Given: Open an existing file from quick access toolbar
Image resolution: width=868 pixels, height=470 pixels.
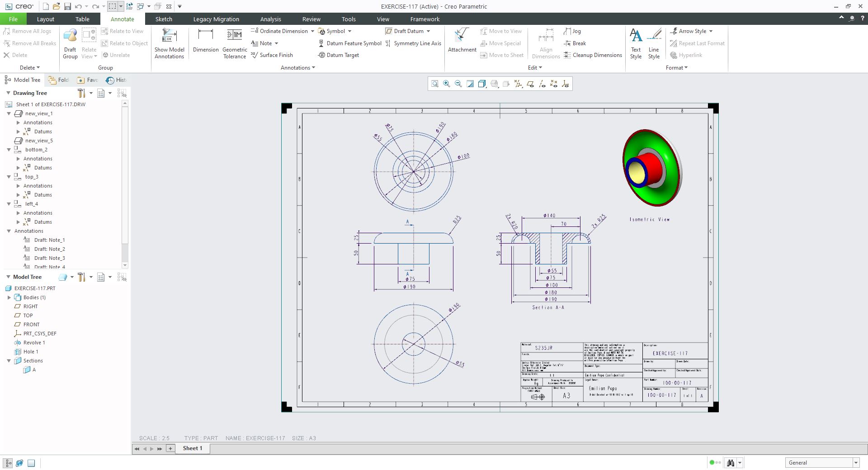Looking at the screenshot, I should point(57,6).
